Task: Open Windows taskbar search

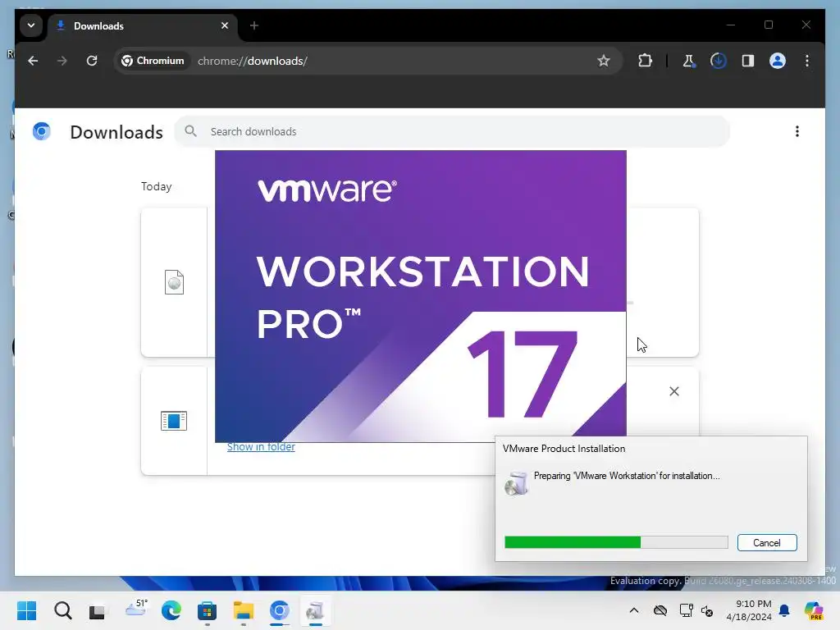Action: click(x=62, y=610)
